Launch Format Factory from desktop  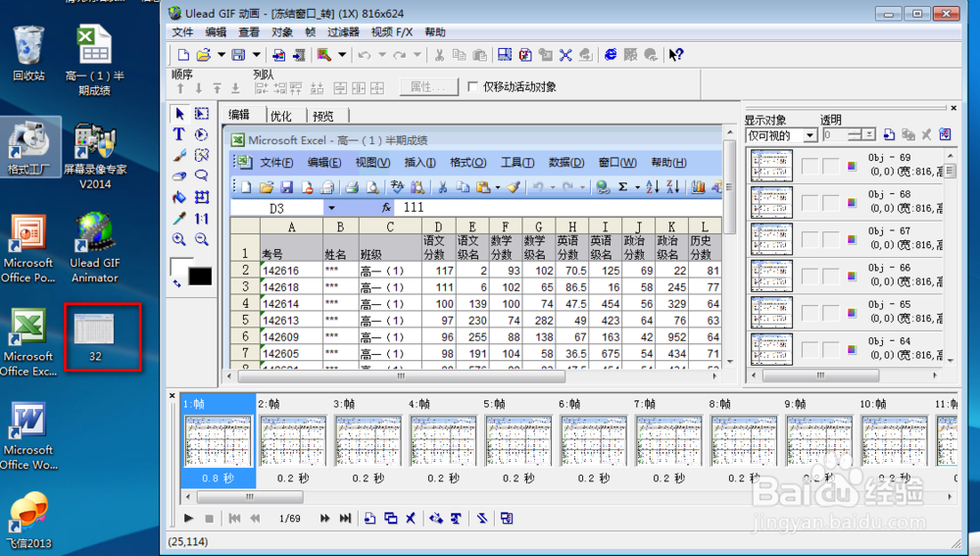[x=28, y=148]
